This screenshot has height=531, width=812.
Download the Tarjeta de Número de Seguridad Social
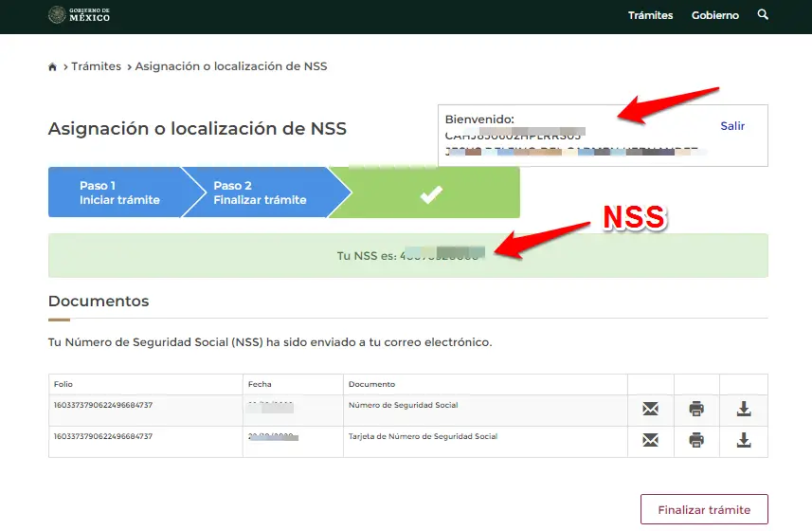tap(744, 440)
